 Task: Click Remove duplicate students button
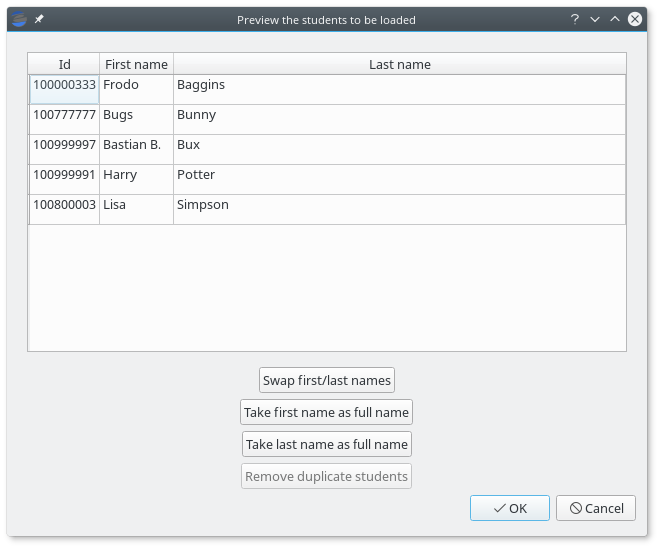click(326, 476)
